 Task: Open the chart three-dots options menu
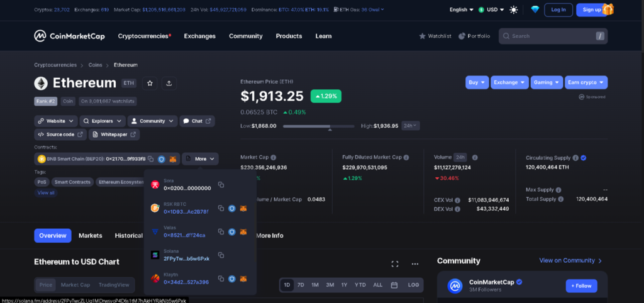click(415, 264)
